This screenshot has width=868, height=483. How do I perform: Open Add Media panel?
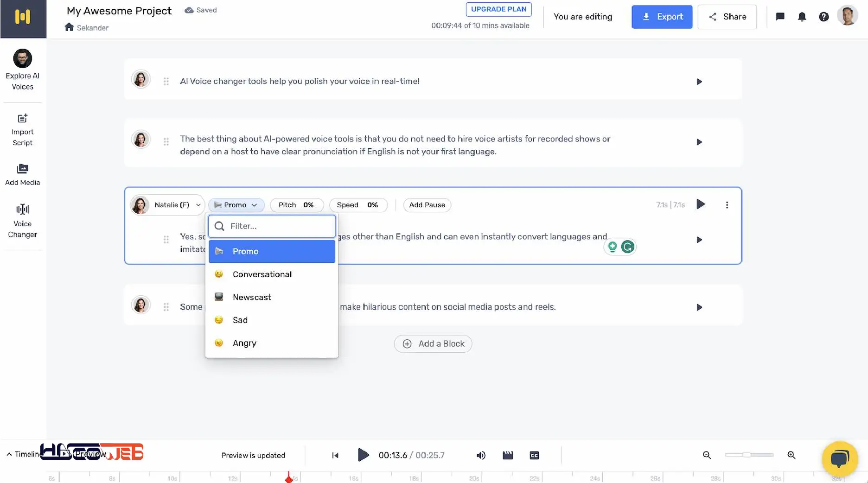click(22, 175)
